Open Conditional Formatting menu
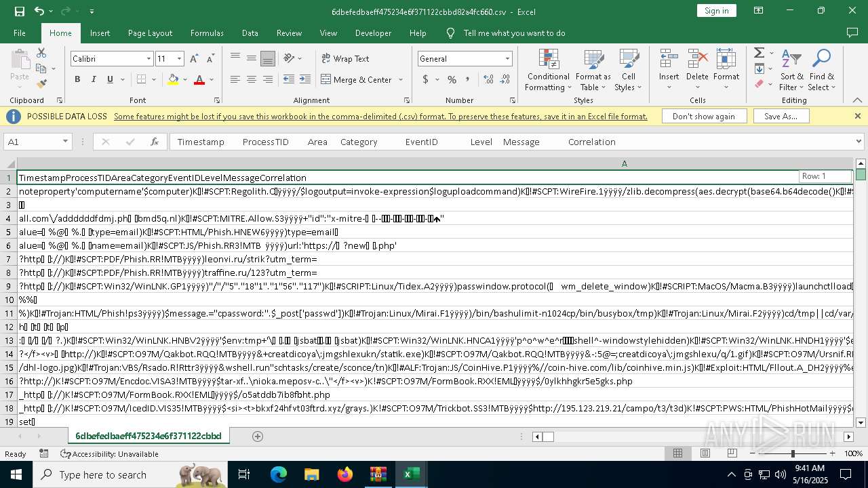Viewport: 868px width, 488px height. (x=549, y=70)
